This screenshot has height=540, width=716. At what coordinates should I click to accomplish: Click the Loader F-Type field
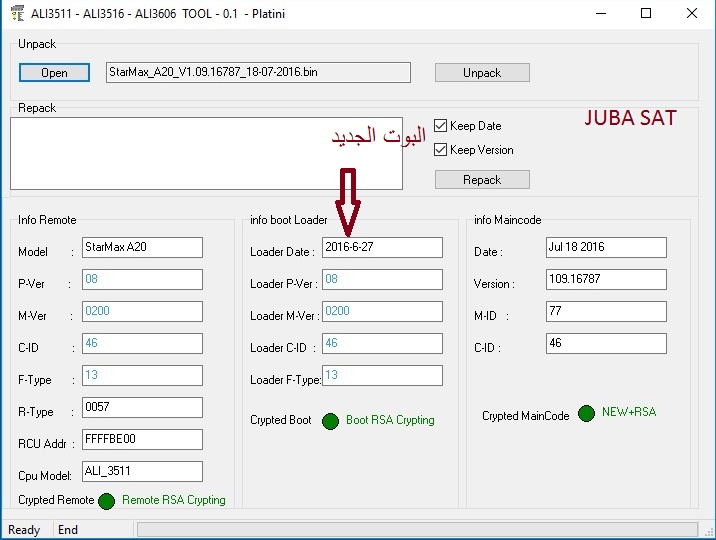pyautogui.click(x=382, y=375)
